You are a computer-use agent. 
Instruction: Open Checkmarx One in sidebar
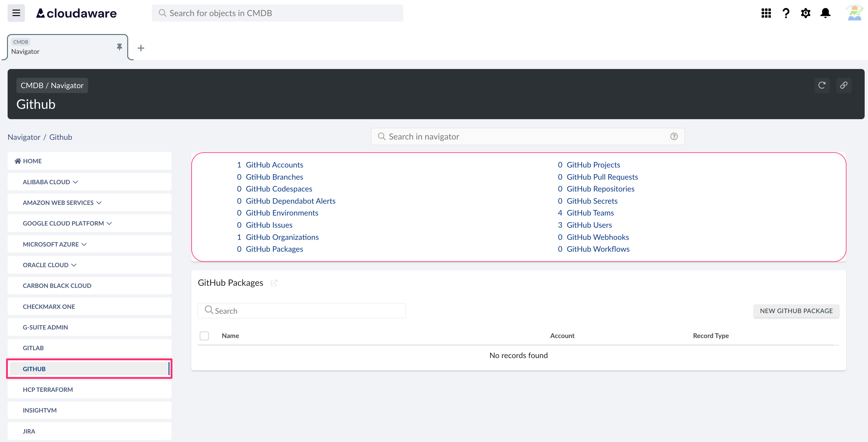[x=90, y=306]
